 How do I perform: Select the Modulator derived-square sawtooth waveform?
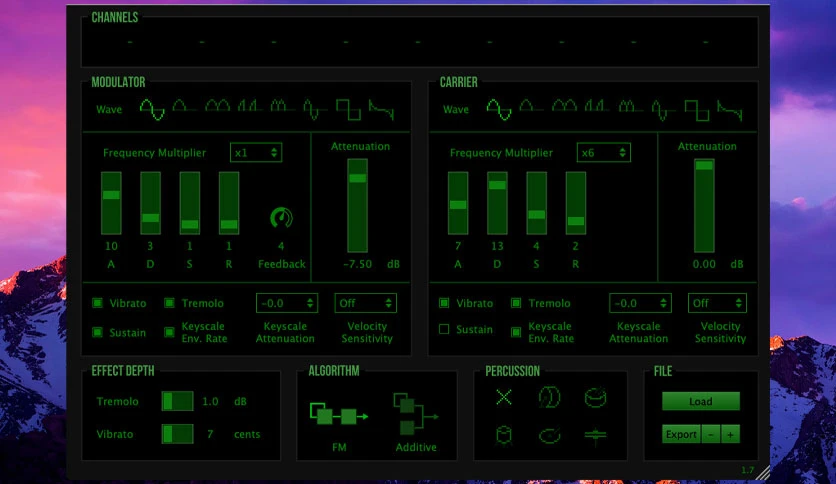381,110
